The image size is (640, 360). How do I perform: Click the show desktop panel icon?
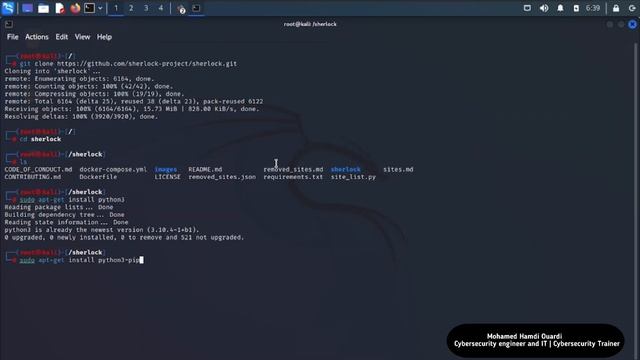coord(27,8)
